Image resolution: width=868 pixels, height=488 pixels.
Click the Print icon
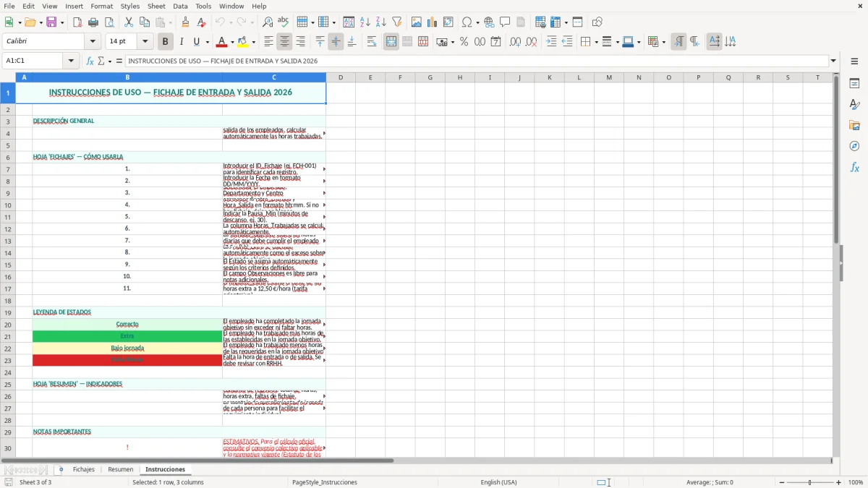[93, 22]
